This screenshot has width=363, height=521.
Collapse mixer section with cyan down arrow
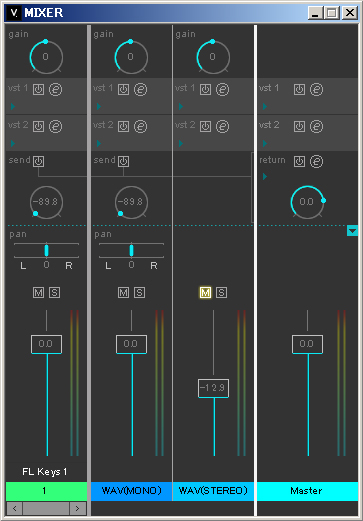click(x=352, y=231)
